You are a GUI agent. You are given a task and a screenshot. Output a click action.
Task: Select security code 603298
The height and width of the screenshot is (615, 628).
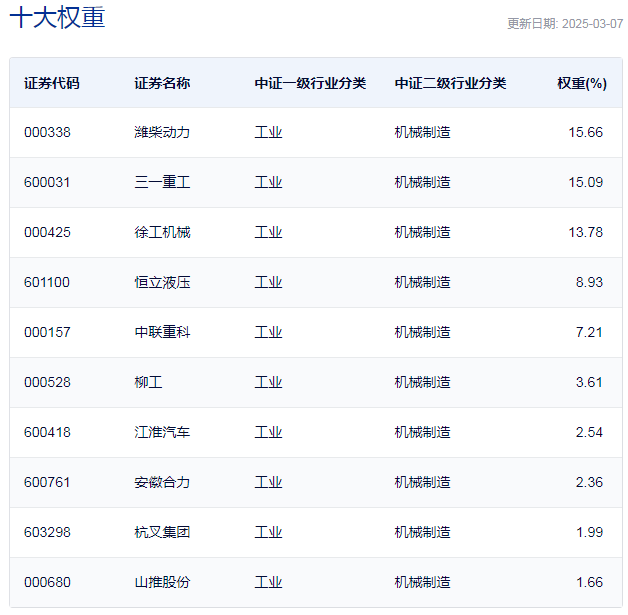(47, 533)
